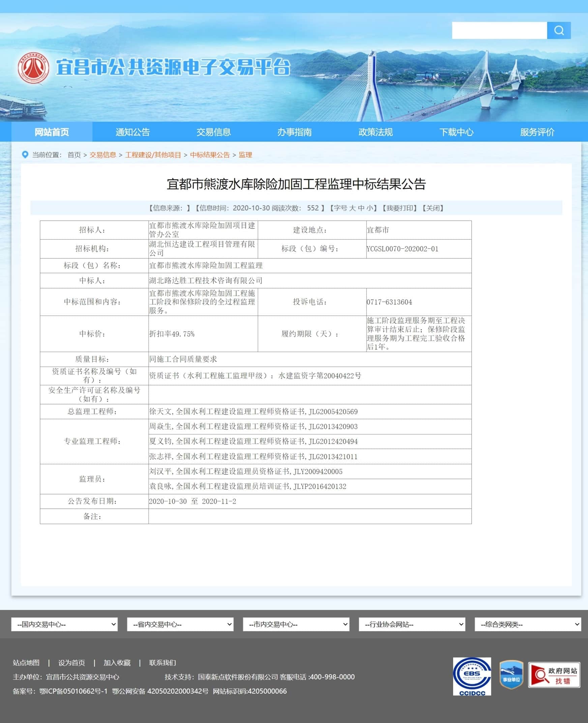The width and height of the screenshot is (588, 723).
Task: Go to 网站首页 in navigation bar
Action: [x=52, y=132]
